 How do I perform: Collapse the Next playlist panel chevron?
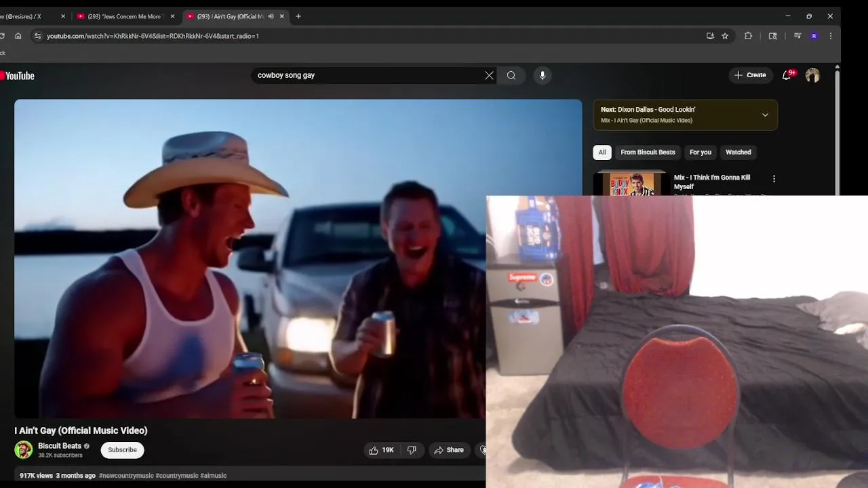(x=765, y=115)
